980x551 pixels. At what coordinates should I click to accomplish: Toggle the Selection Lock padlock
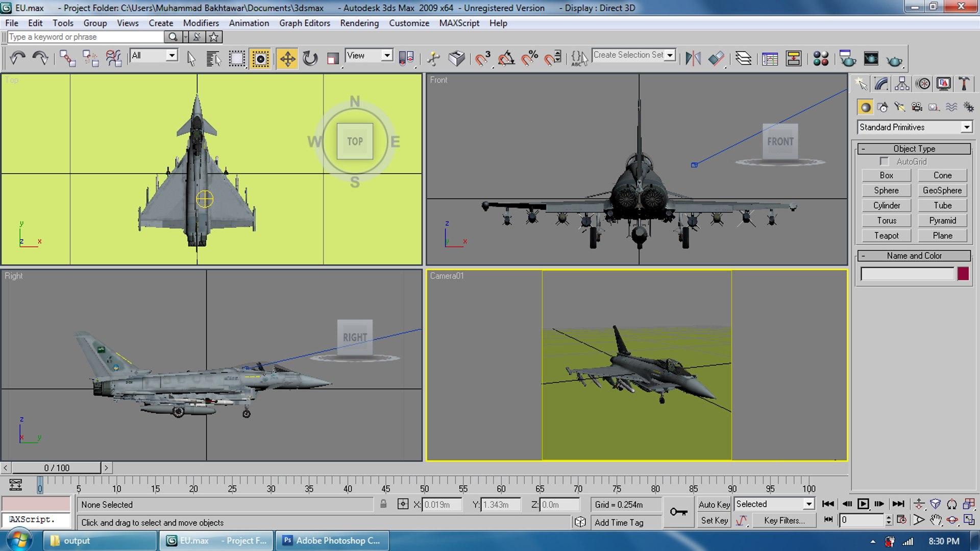(x=383, y=505)
